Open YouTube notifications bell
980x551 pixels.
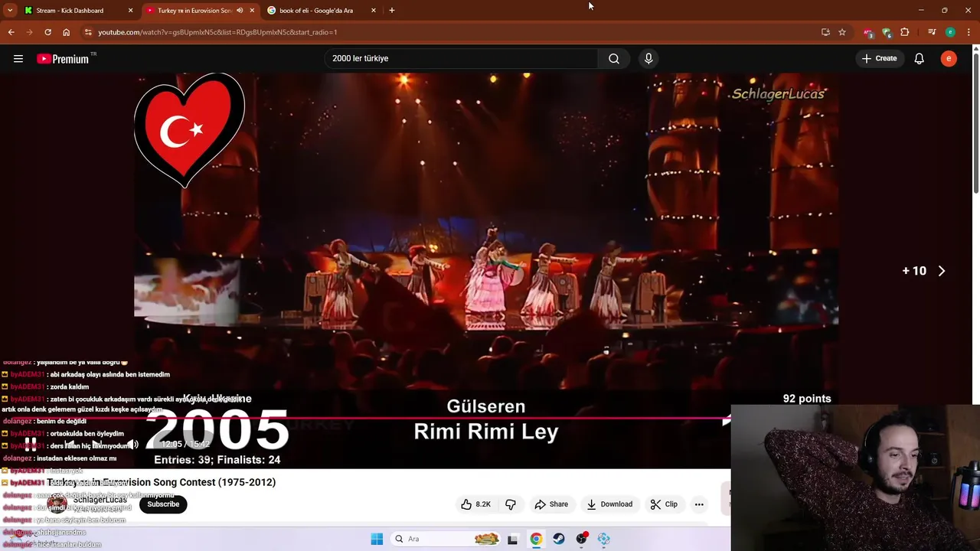(919, 58)
